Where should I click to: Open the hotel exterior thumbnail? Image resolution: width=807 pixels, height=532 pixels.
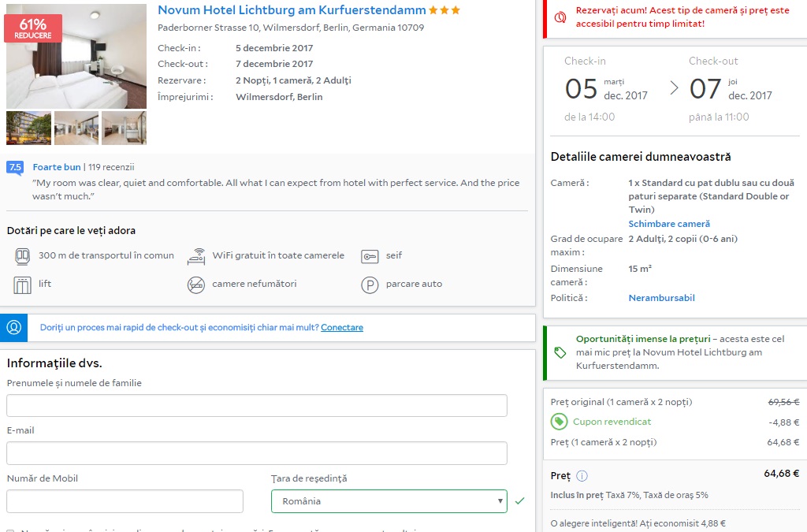coord(29,128)
